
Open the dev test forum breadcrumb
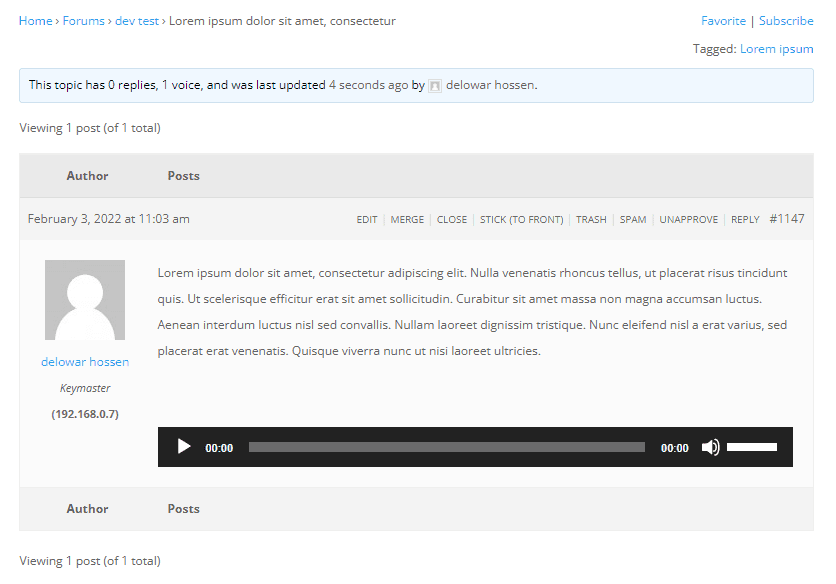(x=137, y=21)
